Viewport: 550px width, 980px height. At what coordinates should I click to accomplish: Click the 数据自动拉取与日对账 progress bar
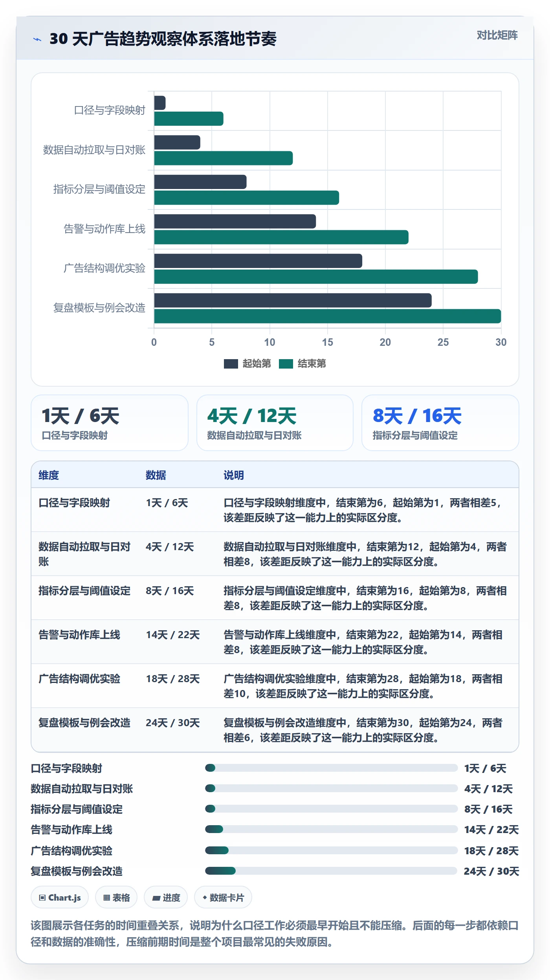click(x=331, y=788)
